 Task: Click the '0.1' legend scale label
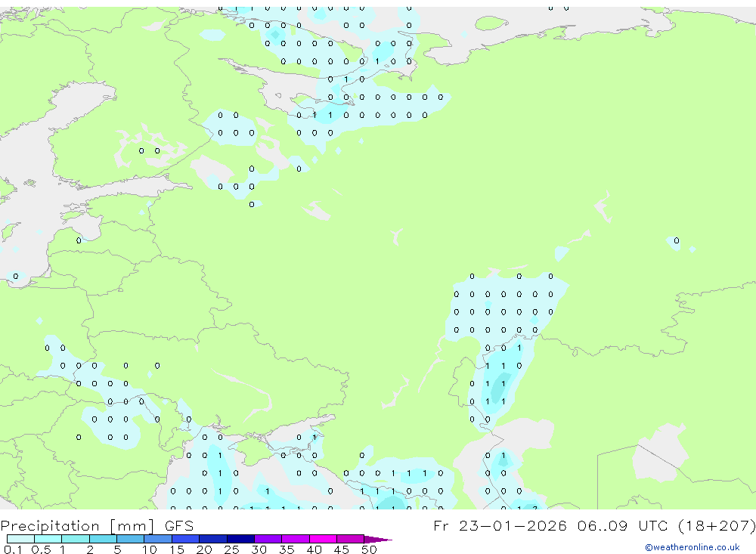coord(13,549)
